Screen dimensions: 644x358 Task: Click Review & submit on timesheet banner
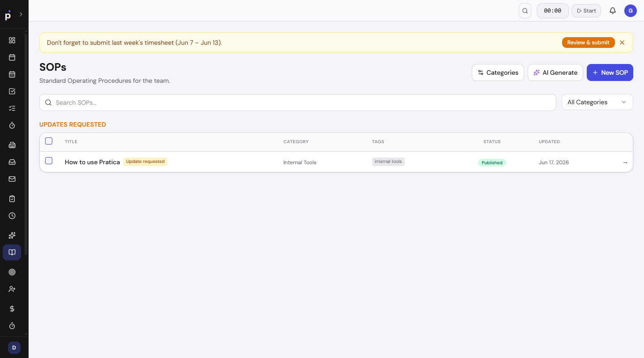pyautogui.click(x=588, y=43)
